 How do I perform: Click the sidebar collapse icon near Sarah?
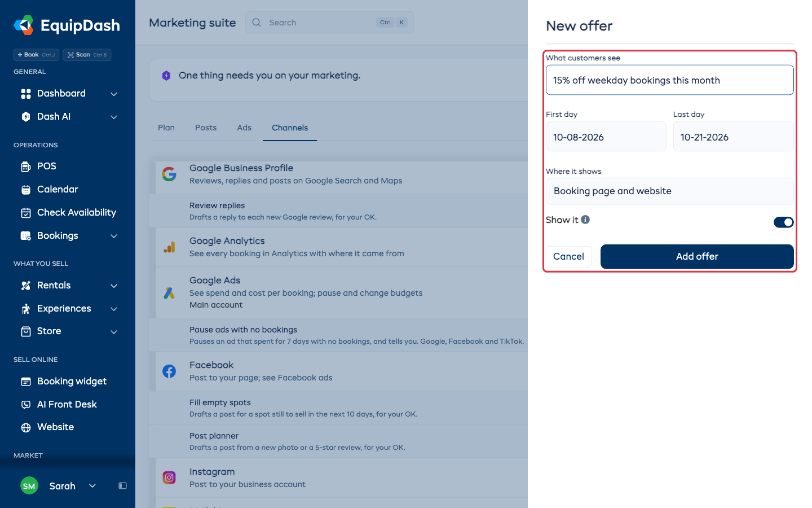coord(122,486)
